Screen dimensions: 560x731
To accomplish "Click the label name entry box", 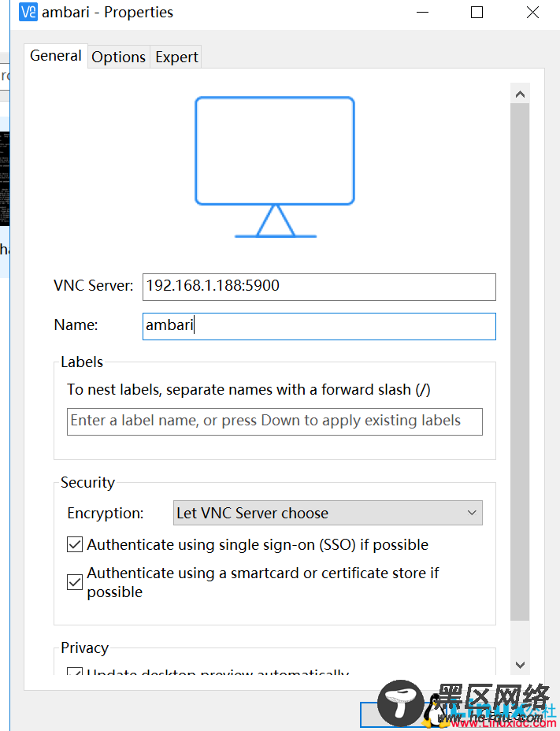I will point(275,422).
